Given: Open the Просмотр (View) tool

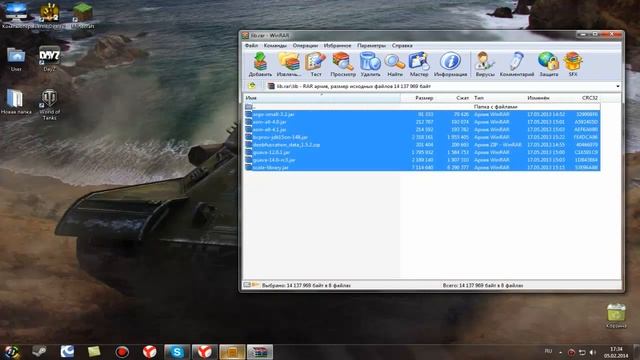Looking at the screenshot, I should (343, 64).
